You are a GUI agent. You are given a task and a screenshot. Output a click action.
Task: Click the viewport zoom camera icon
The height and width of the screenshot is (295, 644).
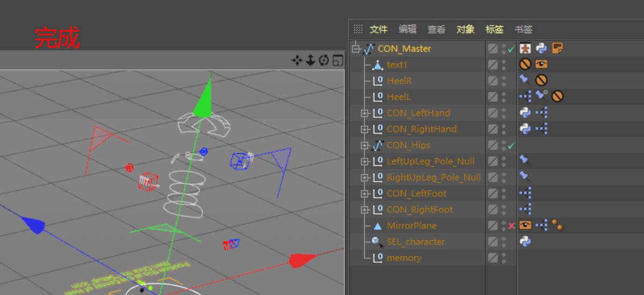[310, 60]
